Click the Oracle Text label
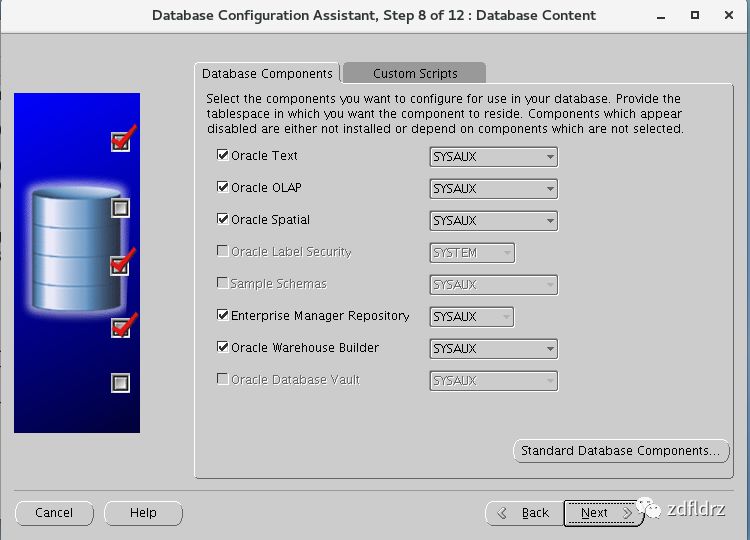 (x=264, y=156)
